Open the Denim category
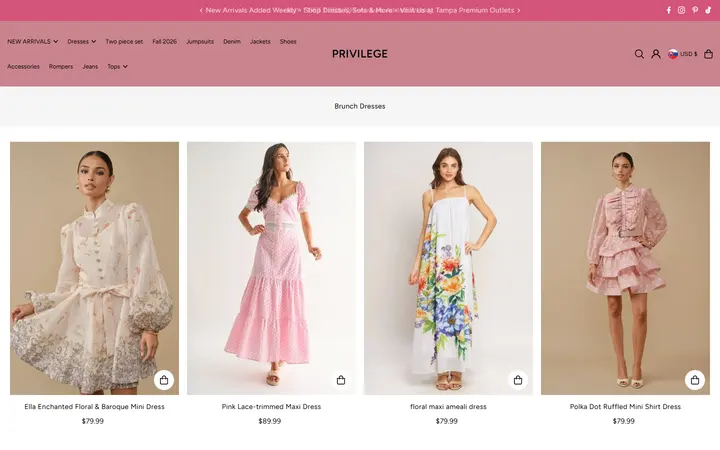720x450 pixels. tap(232, 41)
